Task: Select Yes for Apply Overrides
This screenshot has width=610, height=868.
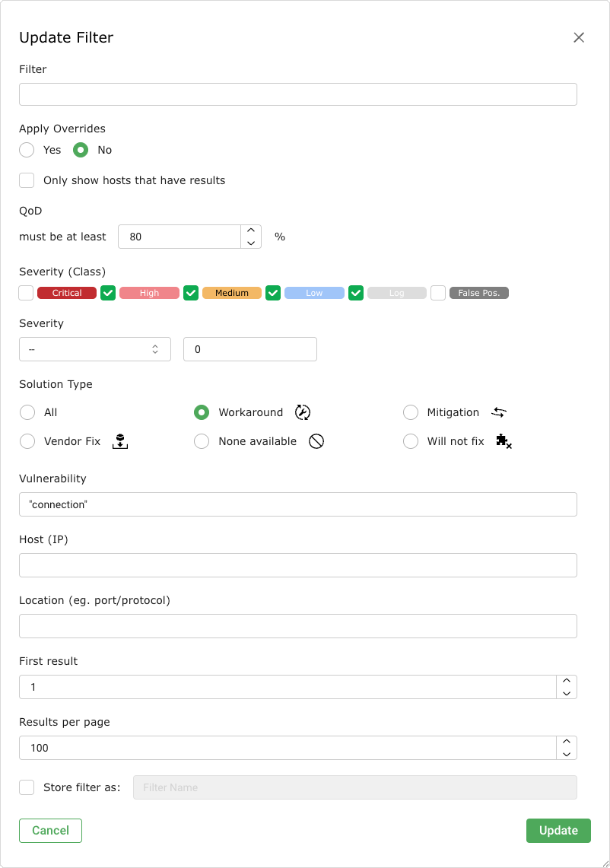Action: [x=27, y=150]
